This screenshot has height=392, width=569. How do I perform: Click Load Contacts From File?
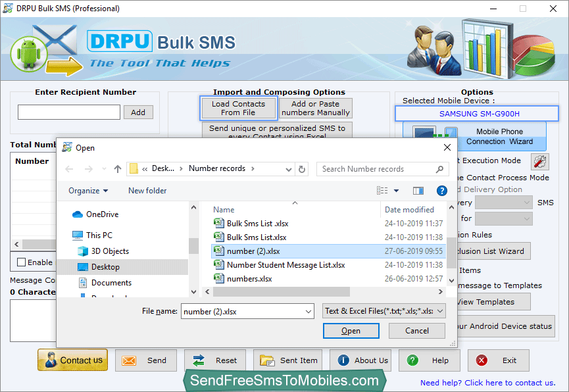pyautogui.click(x=238, y=108)
